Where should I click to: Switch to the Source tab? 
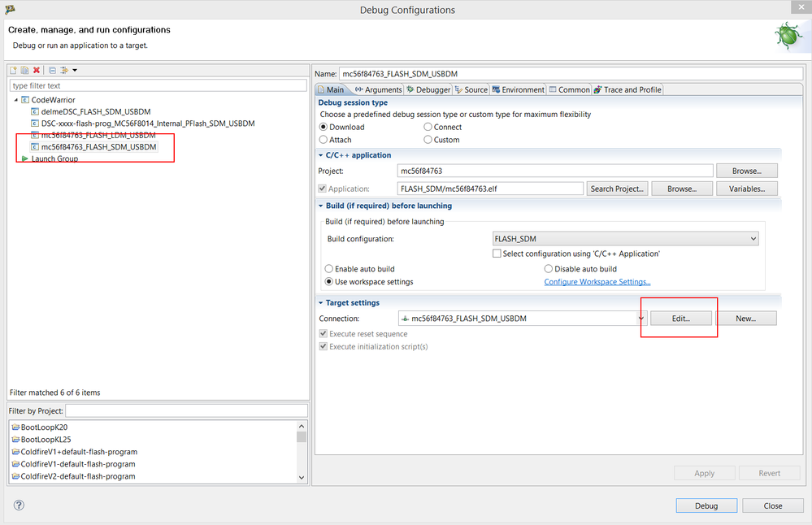point(471,89)
